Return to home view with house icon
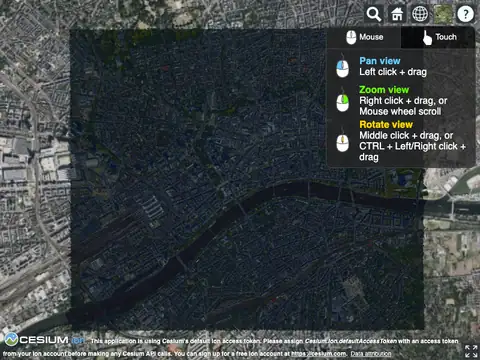 397,14
